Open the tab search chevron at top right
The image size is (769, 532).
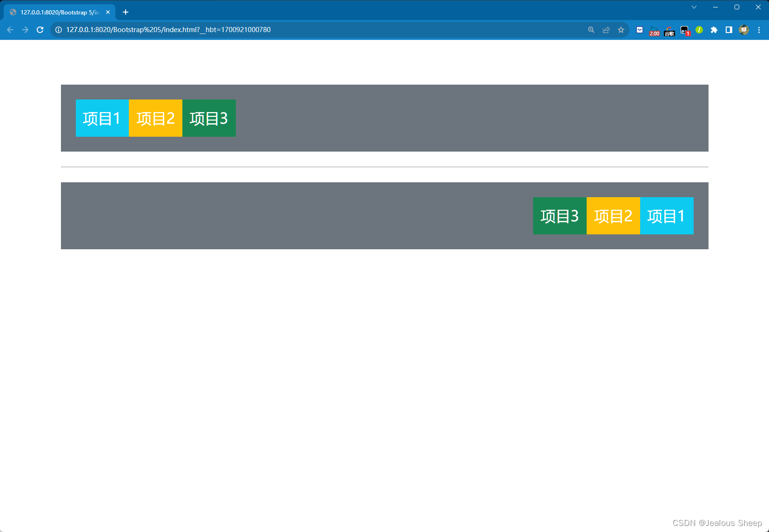click(x=694, y=7)
